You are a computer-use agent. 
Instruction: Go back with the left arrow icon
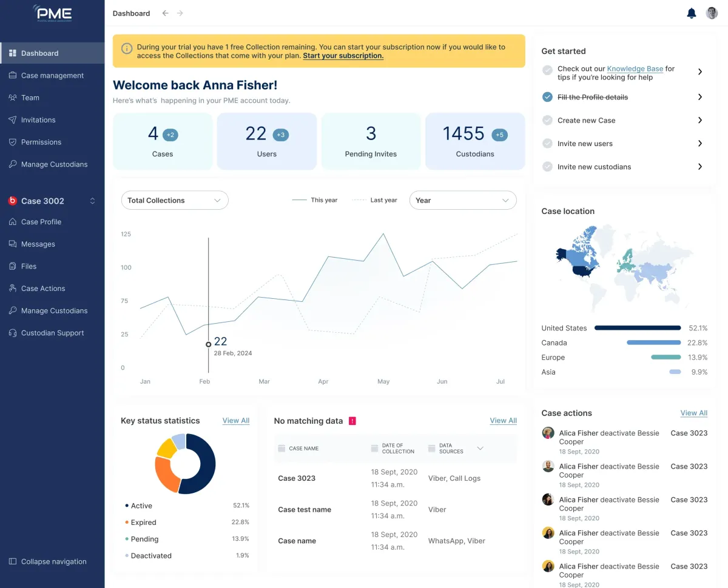click(165, 13)
